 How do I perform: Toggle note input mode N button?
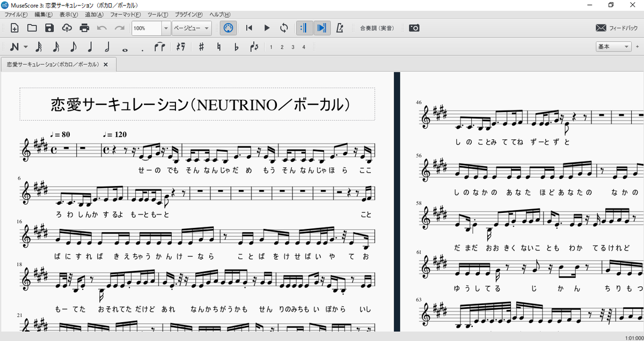14,47
